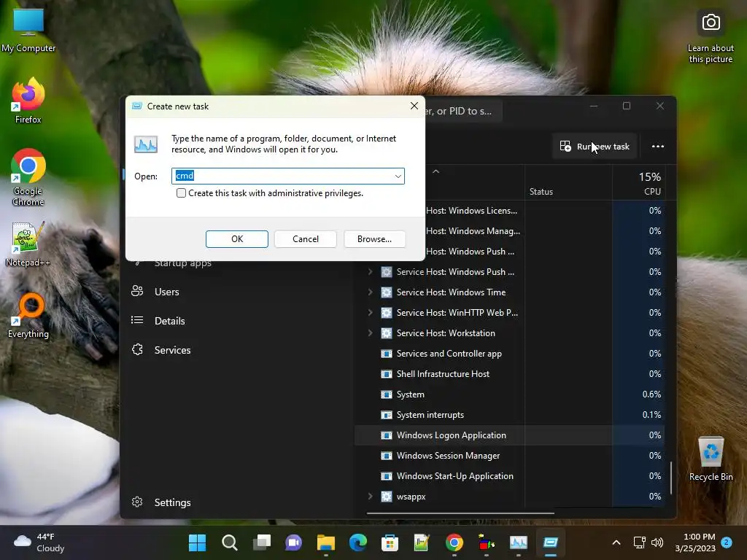Click the Services puzzle icon
Image resolution: width=747 pixels, height=560 pixels.
tap(137, 349)
